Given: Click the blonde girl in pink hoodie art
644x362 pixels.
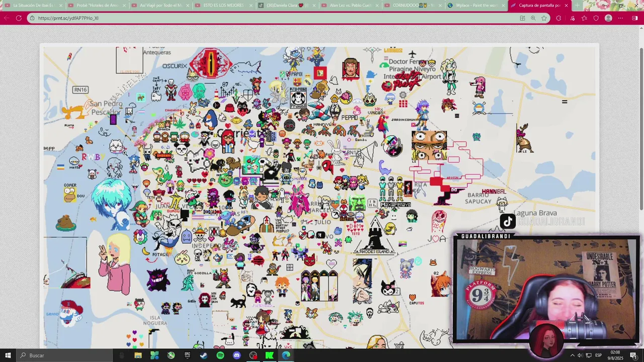Looking at the screenshot, I should click(115, 263).
